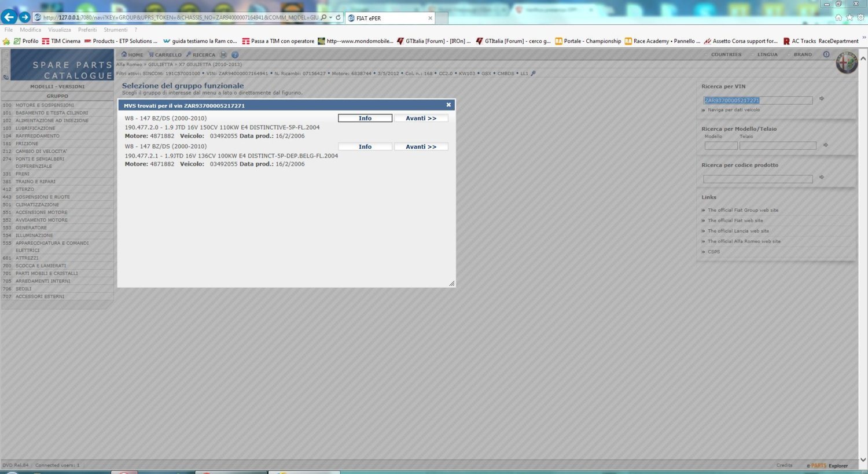
Task: Go forward with the browser forward arrow
Action: coord(24,17)
